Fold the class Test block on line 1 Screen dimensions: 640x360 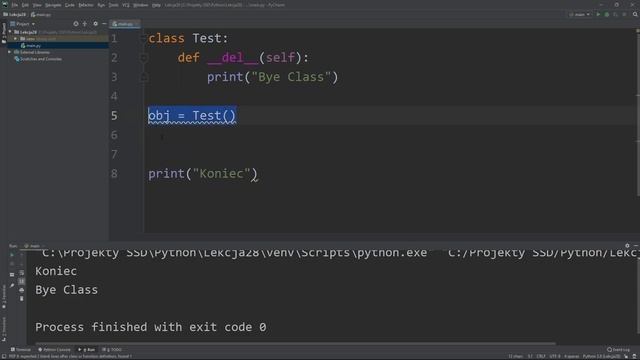(x=144, y=39)
